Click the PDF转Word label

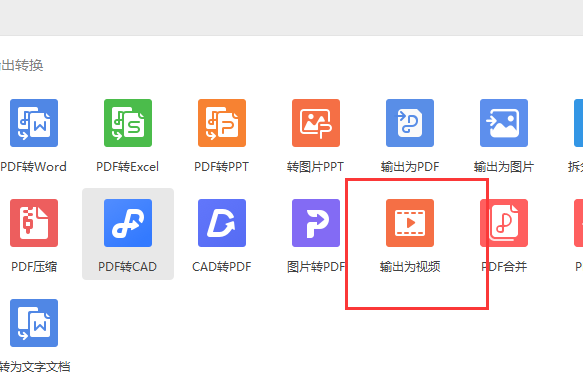pyautogui.click(x=33, y=167)
